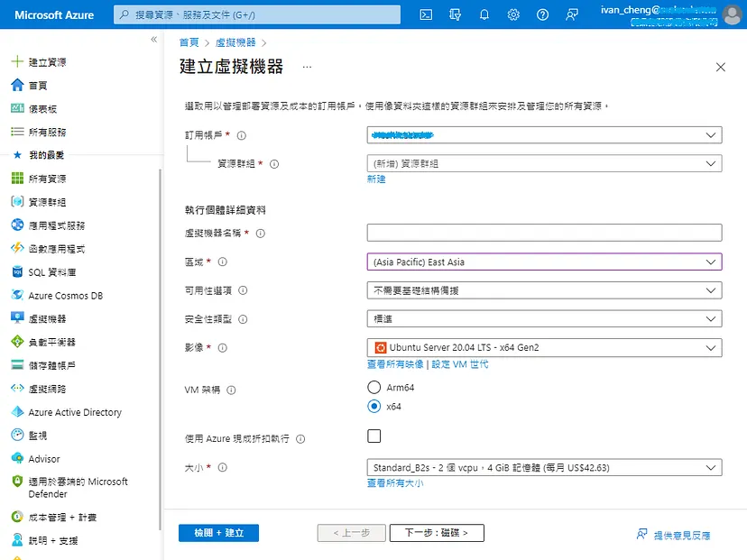The width and height of the screenshot is (747, 560).
Task: Open 監視 monitor icon
Action: pos(17,435)
